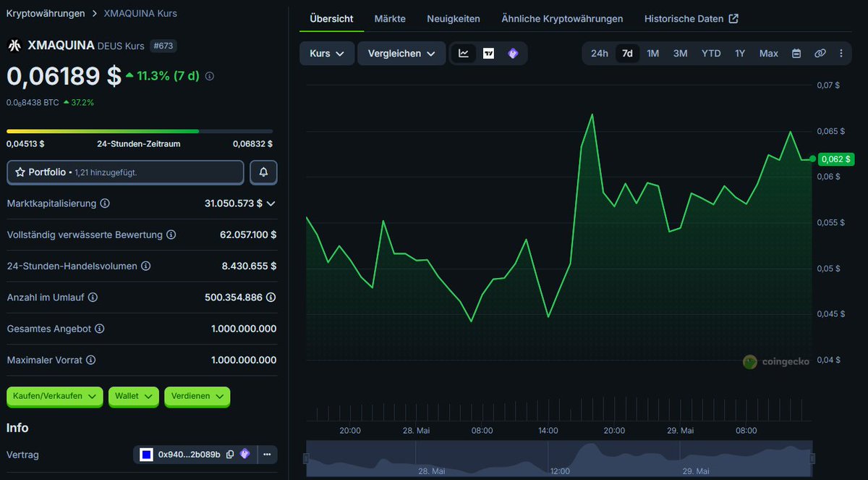Viewport: 868px width, 480px height.
Task: Click info icon beside 500.354.886 value
Action: (271, 297)
